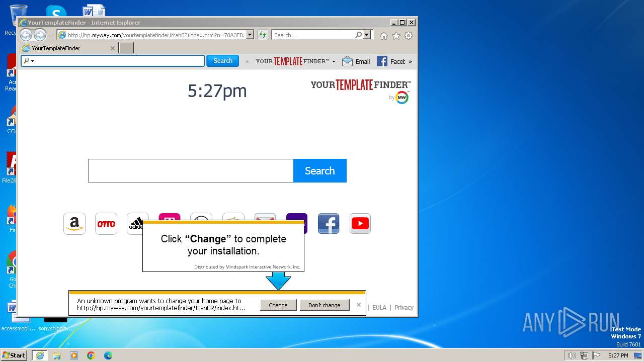
Task: Open toolbar search magnifier dropdown
Action: coord(29,61)
